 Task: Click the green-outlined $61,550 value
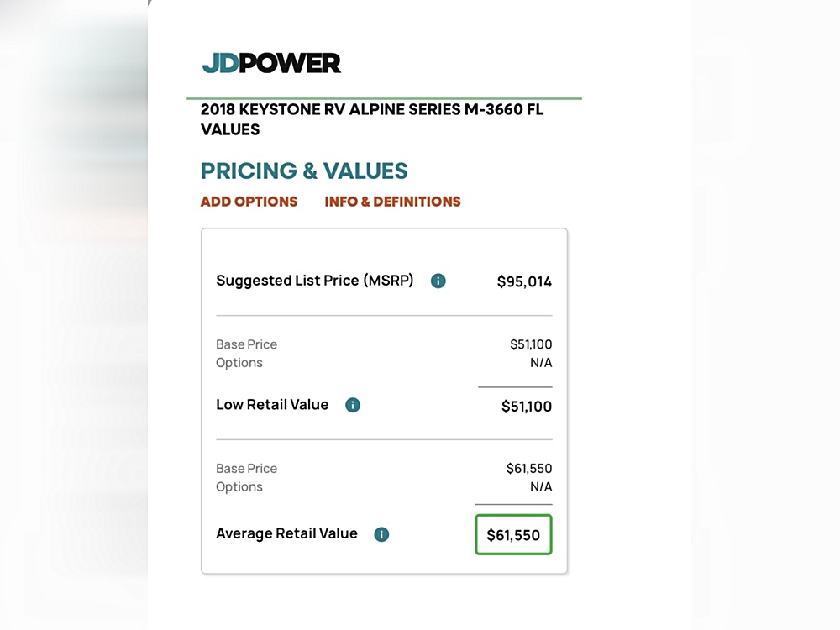(x=513, y=535)
